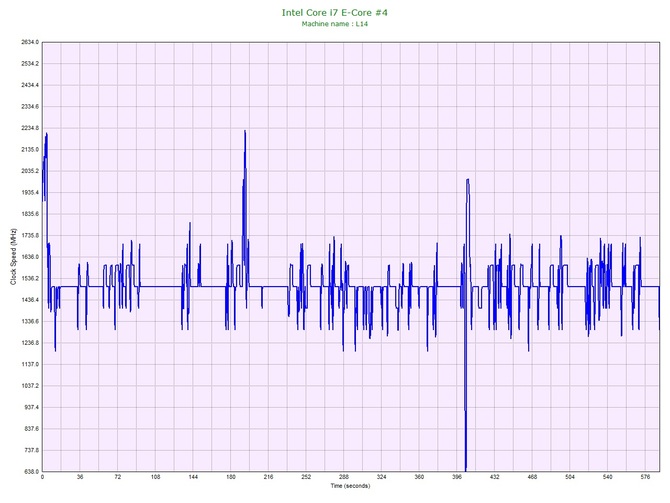Click the 540 tick on the time axis
The height and width of the screenshot is (503, 670).
click(608, 477)
